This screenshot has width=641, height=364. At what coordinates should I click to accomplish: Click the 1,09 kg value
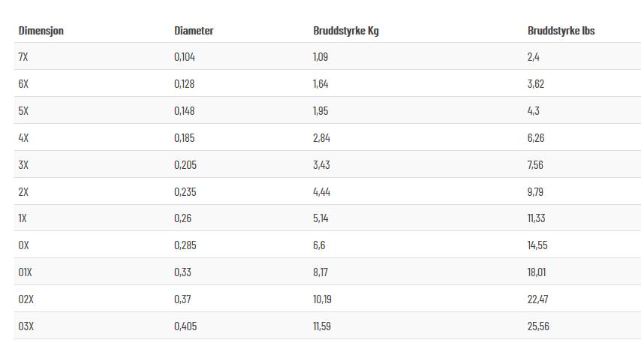[x=320, y=57]
